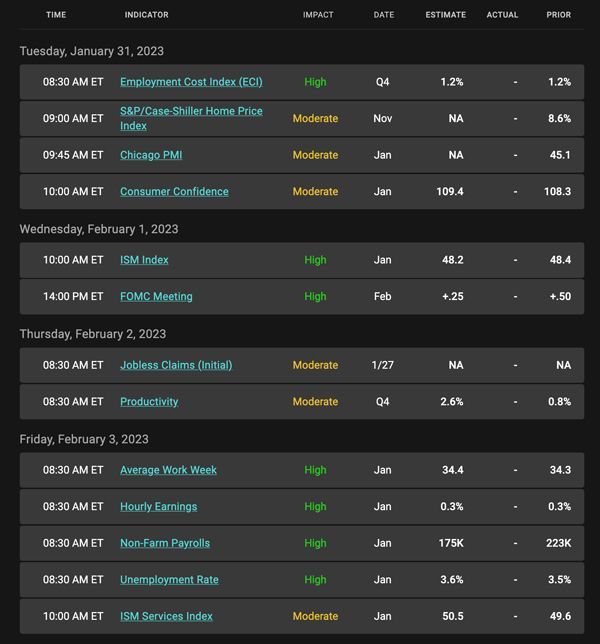Click the PRIOR column header
This screenshot has width=600, height=644.
tap(559, 15)
